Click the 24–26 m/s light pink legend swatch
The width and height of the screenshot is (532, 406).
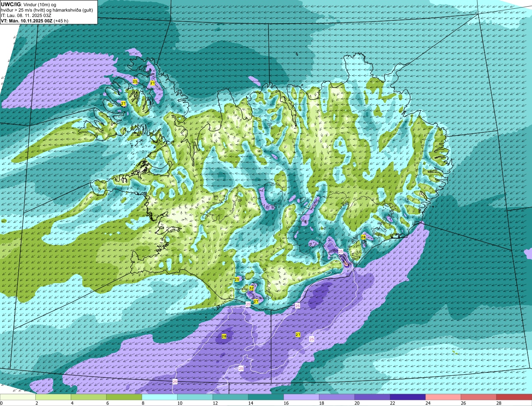(443, 397)
